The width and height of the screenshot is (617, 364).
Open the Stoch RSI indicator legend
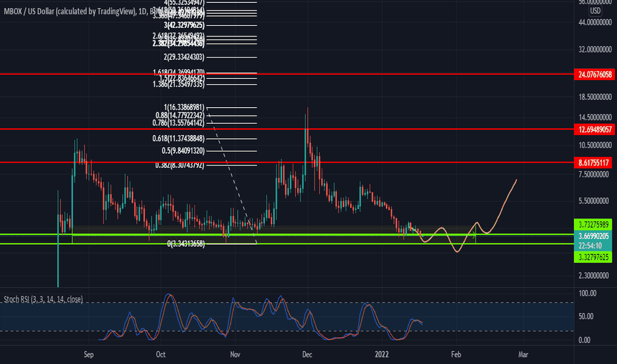tap(43, 299)
